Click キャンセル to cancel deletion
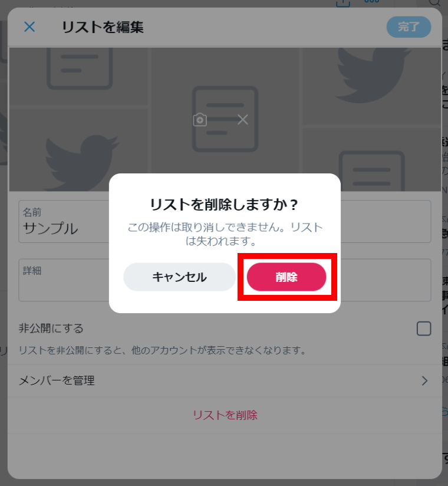Viewport: 448px width, 486px height. [x=179, y=277]
